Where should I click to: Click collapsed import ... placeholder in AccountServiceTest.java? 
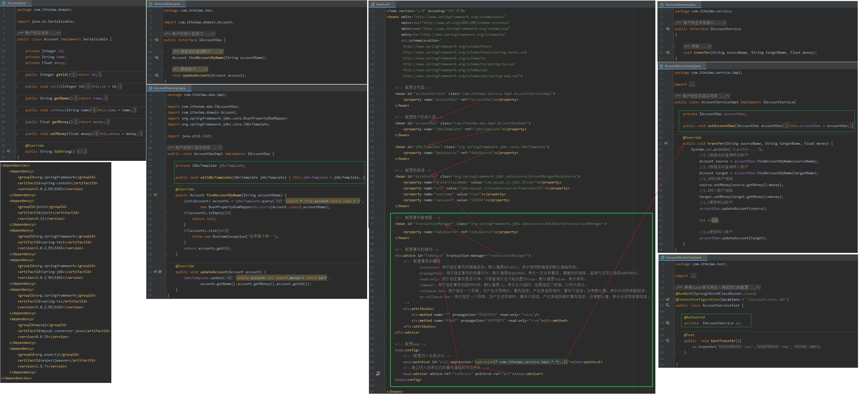point(693,276)
